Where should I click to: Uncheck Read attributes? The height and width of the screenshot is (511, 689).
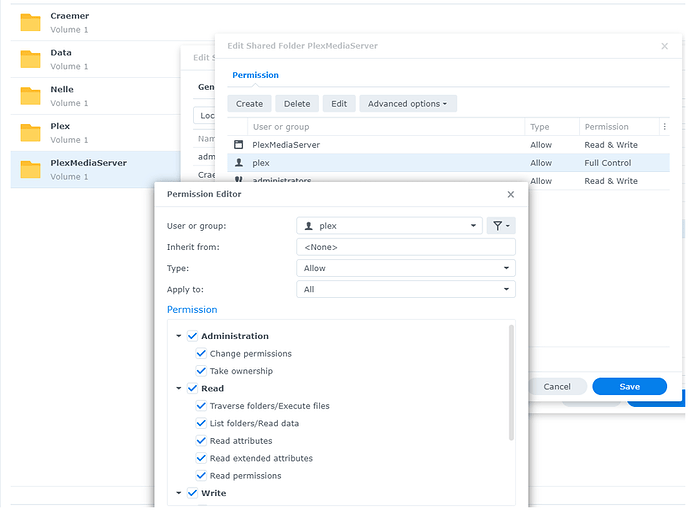(x=201, y=441)
